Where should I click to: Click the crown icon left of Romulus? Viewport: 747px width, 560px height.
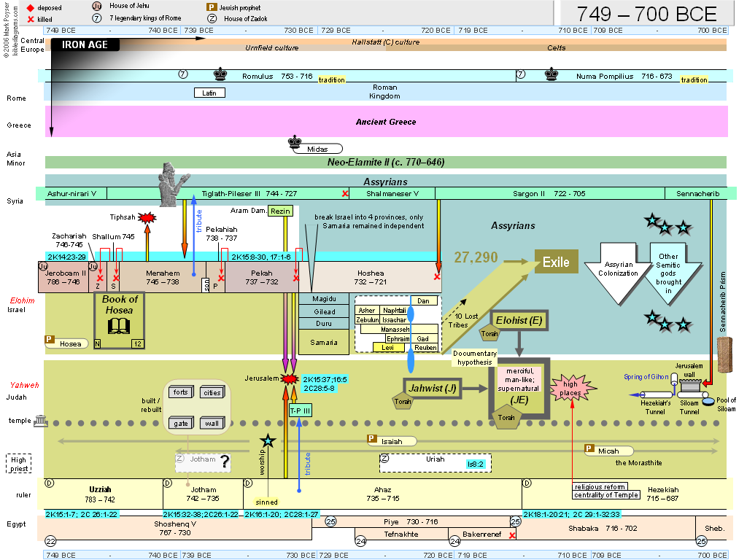[x=220, y=75]
